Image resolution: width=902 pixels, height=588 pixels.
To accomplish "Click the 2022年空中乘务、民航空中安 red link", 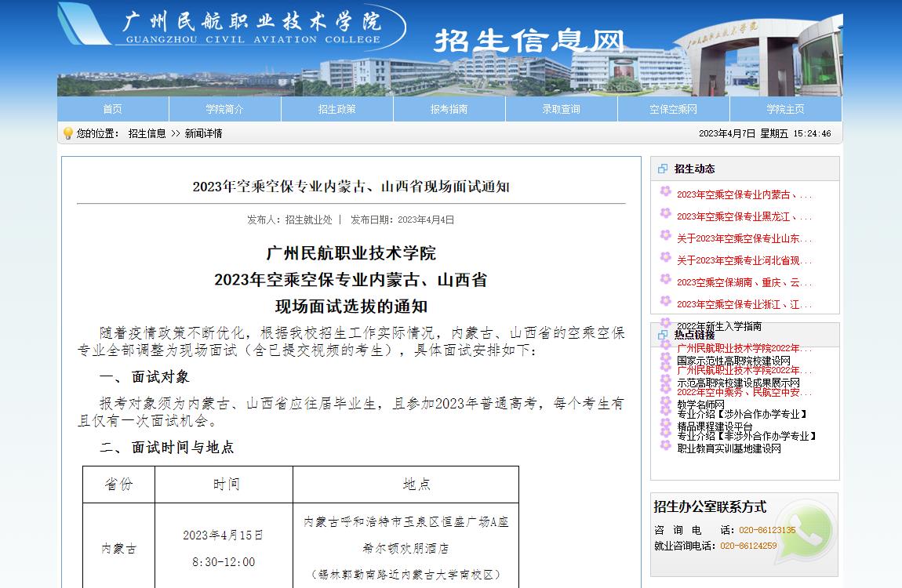I will (x=744, y=392).
